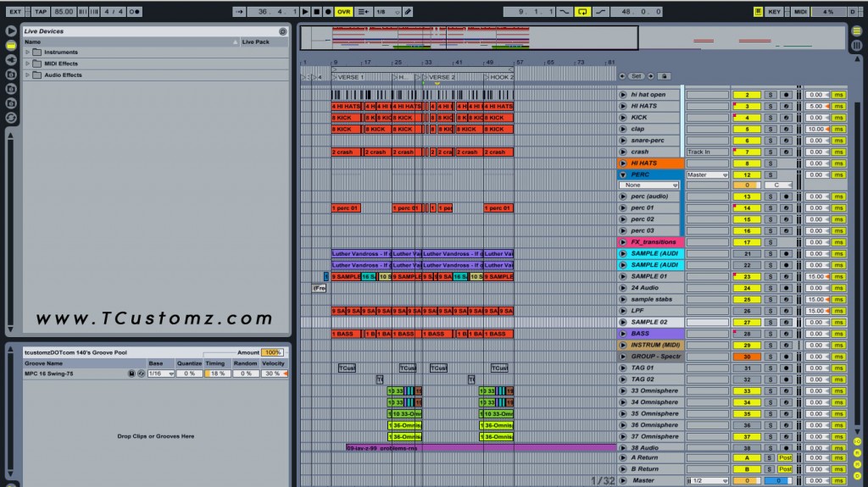Screen dimensions: 868x487
Task: Click the Back to Arrangement button
Action: tap(364, 11)
